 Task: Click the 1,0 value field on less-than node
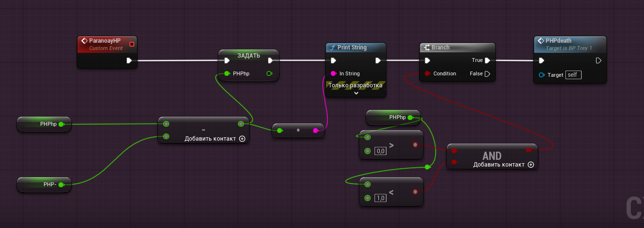coord(380,198)
